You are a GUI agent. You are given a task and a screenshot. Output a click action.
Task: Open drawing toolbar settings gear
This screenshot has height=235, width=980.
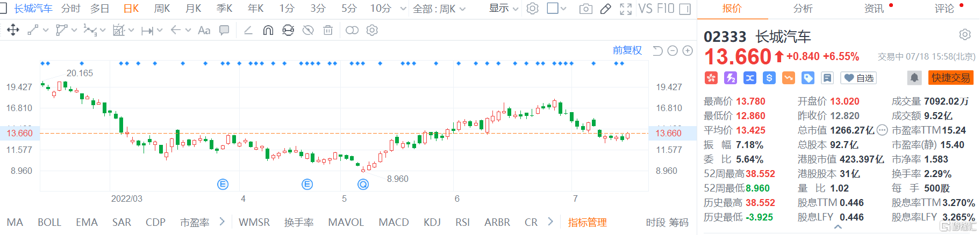click(x=372, y=30)
